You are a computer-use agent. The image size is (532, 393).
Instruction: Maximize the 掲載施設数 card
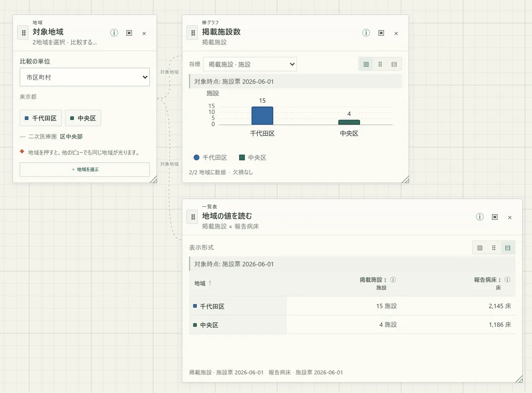point(381,33)
